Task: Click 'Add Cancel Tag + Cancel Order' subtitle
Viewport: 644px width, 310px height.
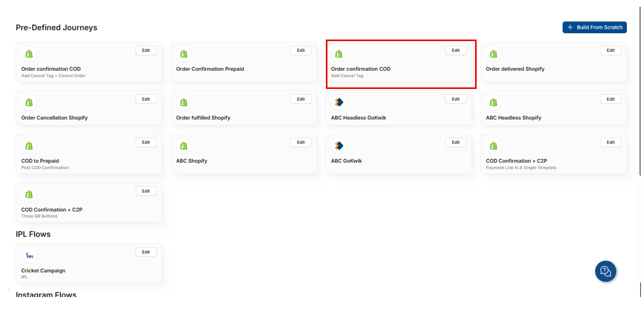Action: 54,75
